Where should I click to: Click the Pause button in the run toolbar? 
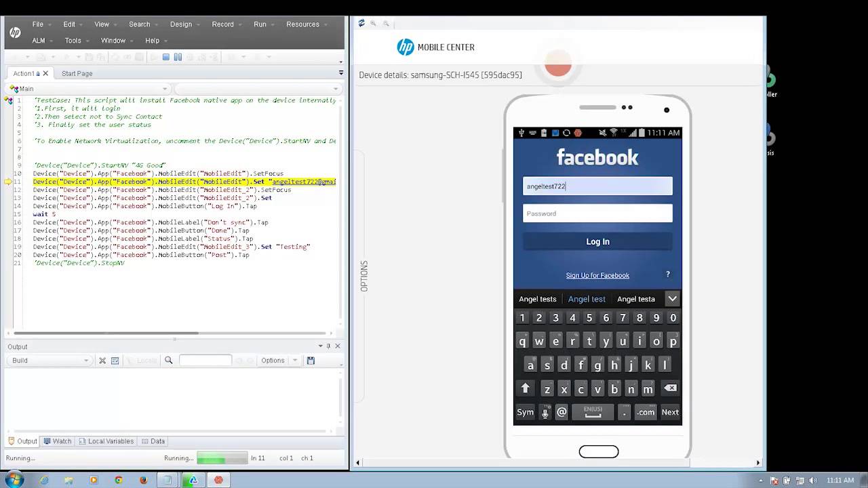(x=178, y=58)
